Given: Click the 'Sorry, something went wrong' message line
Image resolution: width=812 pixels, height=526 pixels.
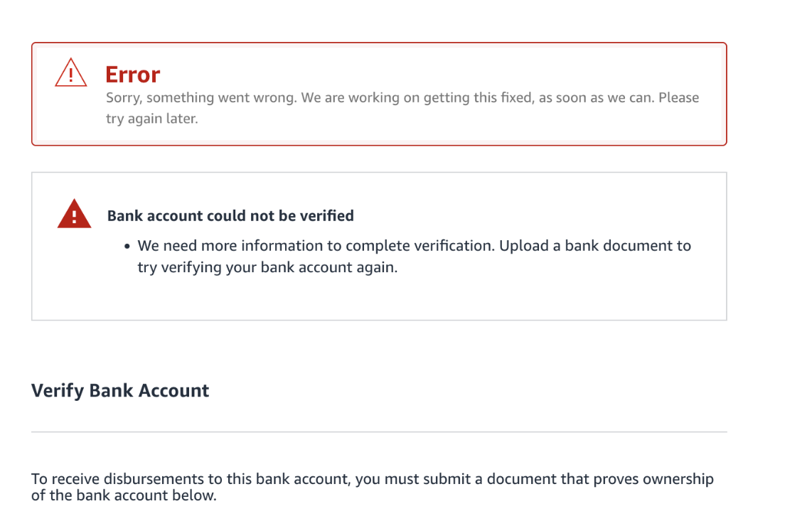Looking at the screenshot, I should 402,97.
